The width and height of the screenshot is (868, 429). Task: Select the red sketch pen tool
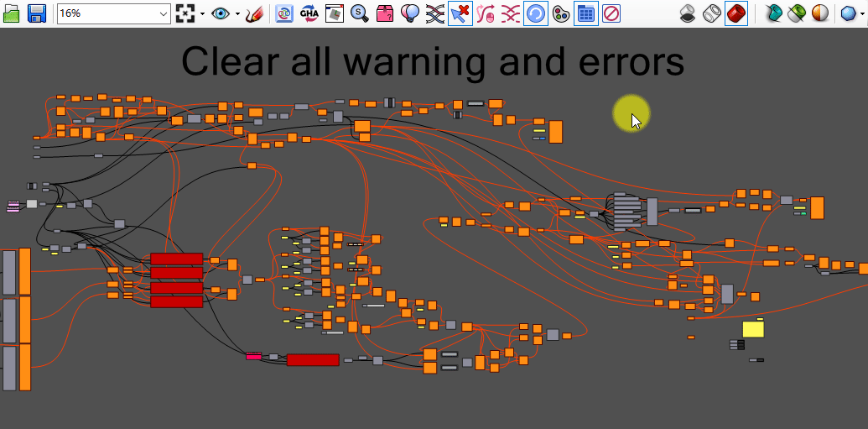[254, 13]
